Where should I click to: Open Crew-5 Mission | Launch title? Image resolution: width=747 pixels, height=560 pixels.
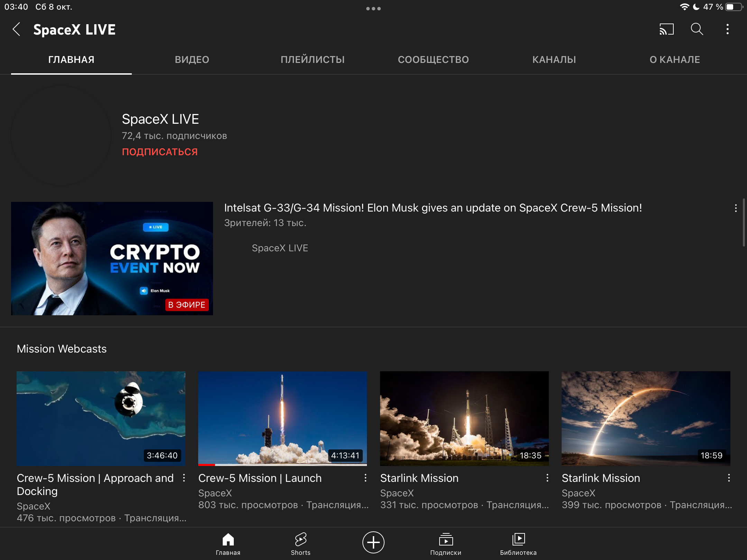(x=260, y=478)
